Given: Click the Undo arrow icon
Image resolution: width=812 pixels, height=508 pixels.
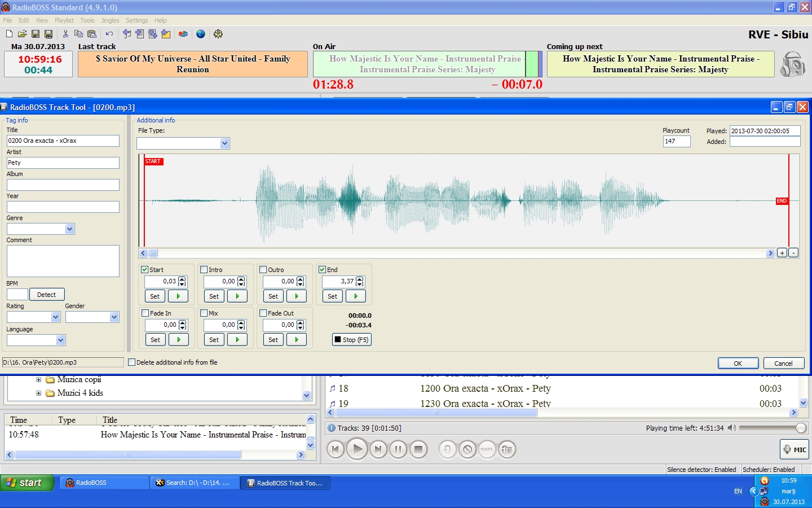Looking at the screenshot, I should 109,34.
